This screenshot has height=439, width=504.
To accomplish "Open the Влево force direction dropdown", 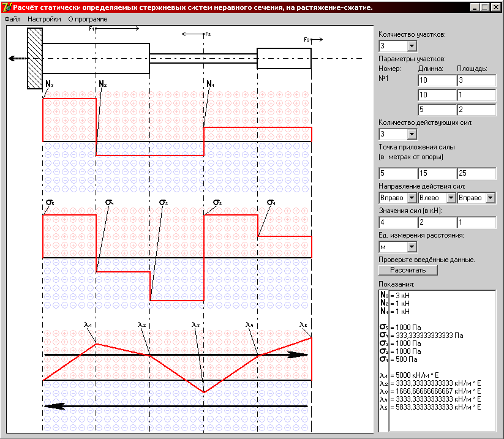I will tap(451, 198).
